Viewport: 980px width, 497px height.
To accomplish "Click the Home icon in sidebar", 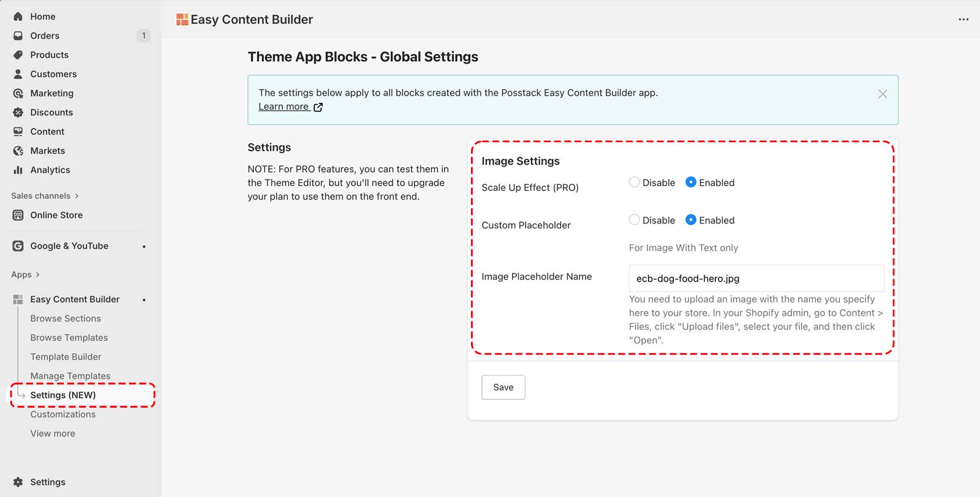I will tap(18, 17).
